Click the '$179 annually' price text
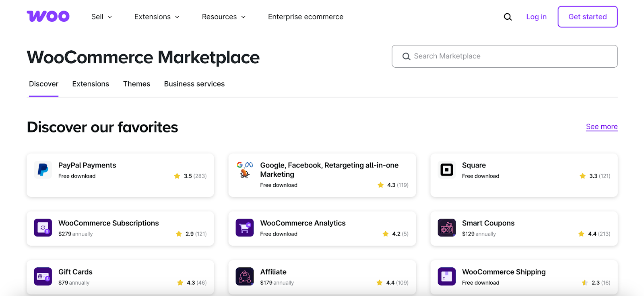The image size is (644, 296). 277,283
